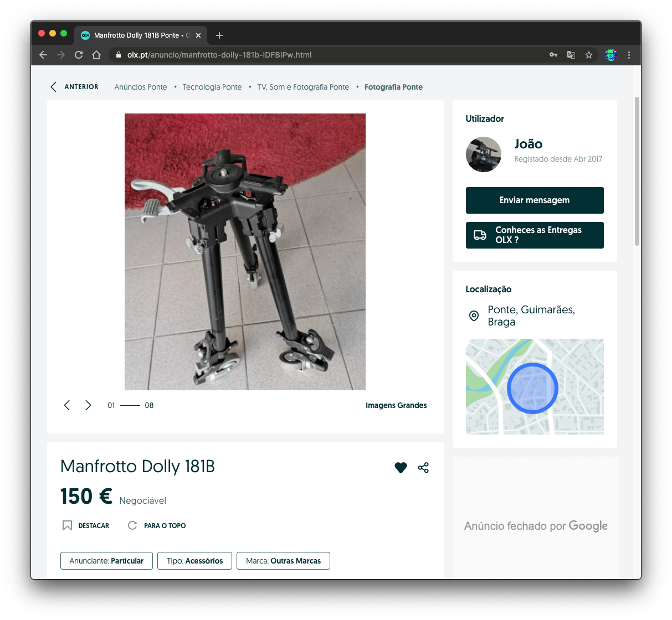The image size is (672, 620).
Task: Show next photo in gallery
Action: pos(88,405)
